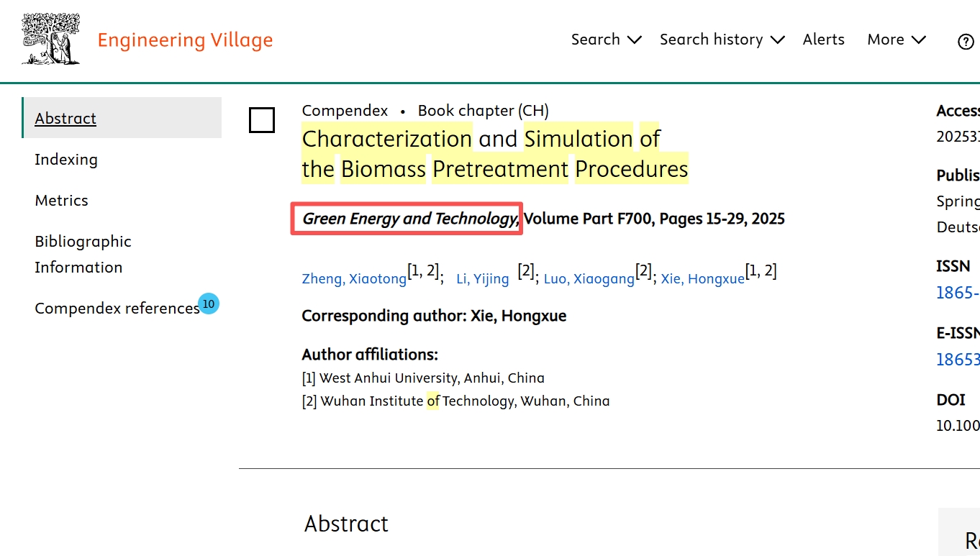Viewport: 980px width, 556px height.
Task: Click the Compendex references count badge
Action: (209, 304)
